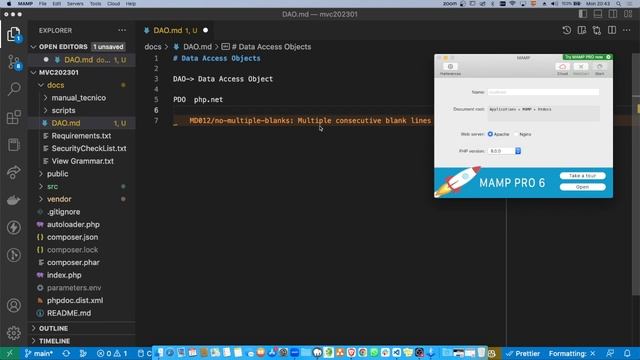This screenshot has width=640, height=360.
Task: Click the Name input field in MAMP
Action: tap(543, 92)
